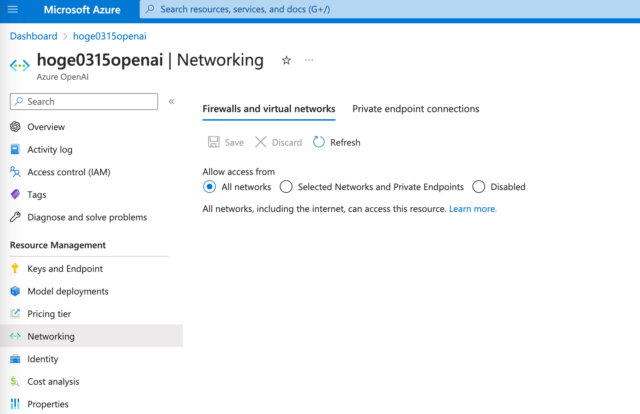Screen dimensions: 640x414
Task: Focus the sidebar Search field
Action: click(84, 101)
